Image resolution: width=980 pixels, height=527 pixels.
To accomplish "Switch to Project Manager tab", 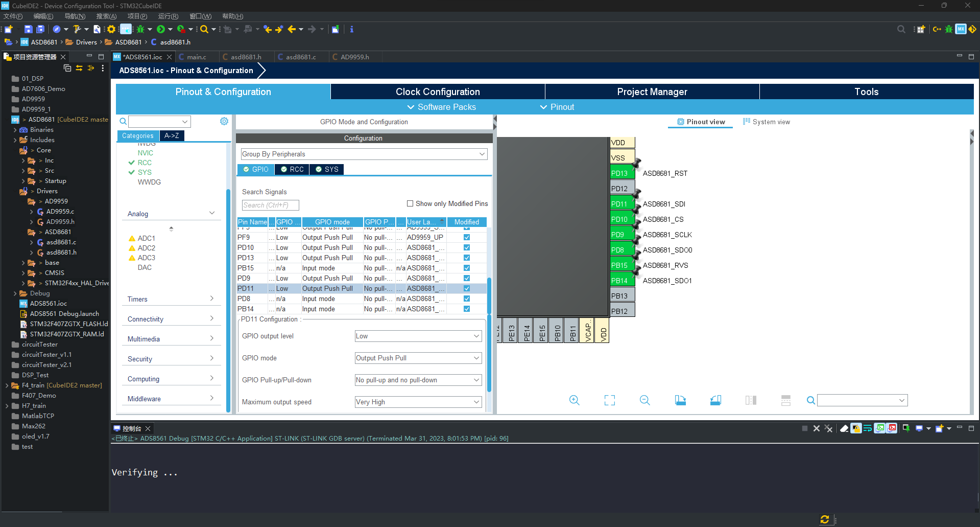I will (x=652, y=91).
